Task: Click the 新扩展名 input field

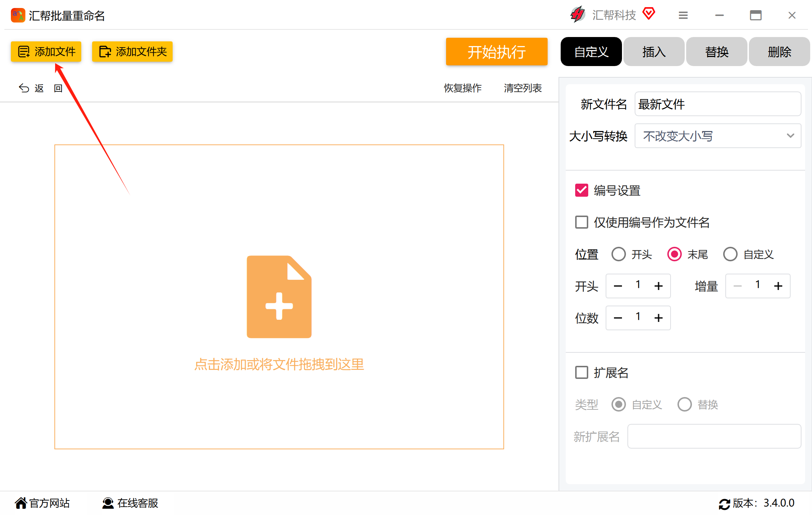Action: (714, 436)
